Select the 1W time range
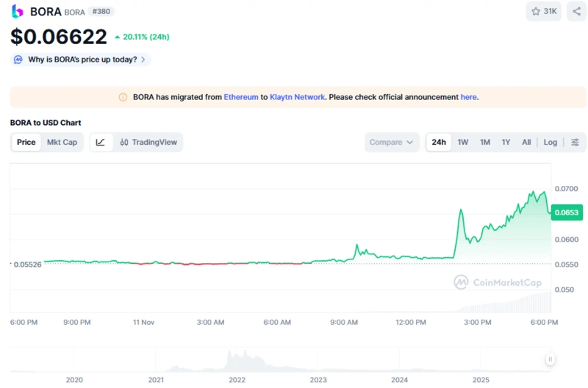This screenshot has width=588, height=388. (463, 142)
